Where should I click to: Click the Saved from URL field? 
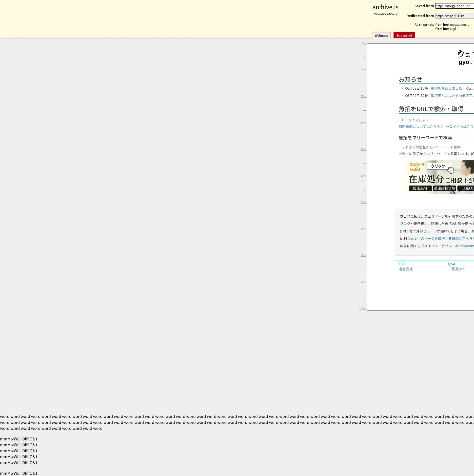point(454,6)
